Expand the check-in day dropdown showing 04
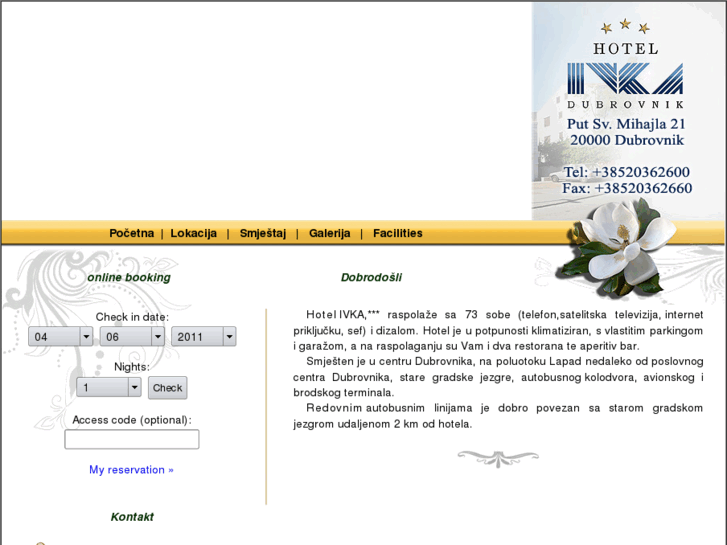Viewport: 727px width, 545px height. tap(60, 337)
